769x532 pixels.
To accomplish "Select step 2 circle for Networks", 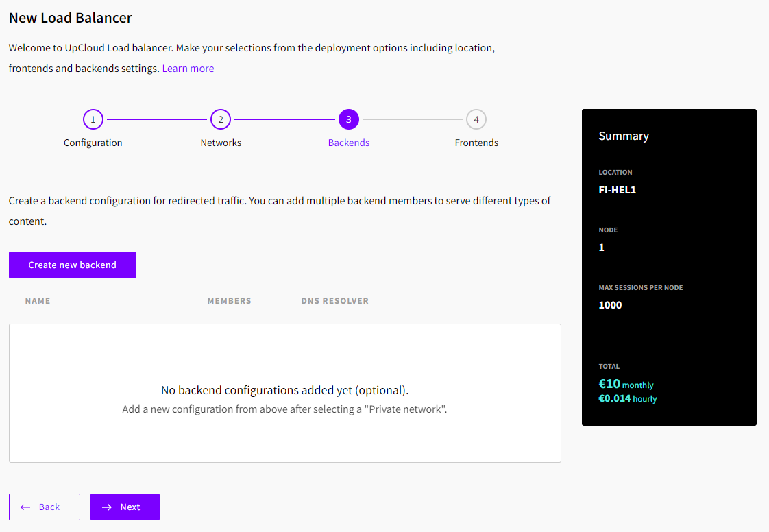I will click(221, 119).
